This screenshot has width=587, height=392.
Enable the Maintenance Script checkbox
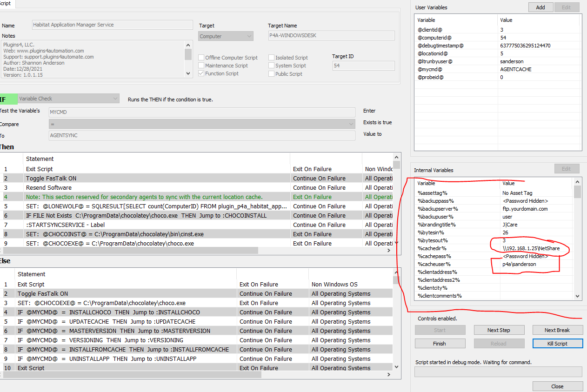[201, 66]
